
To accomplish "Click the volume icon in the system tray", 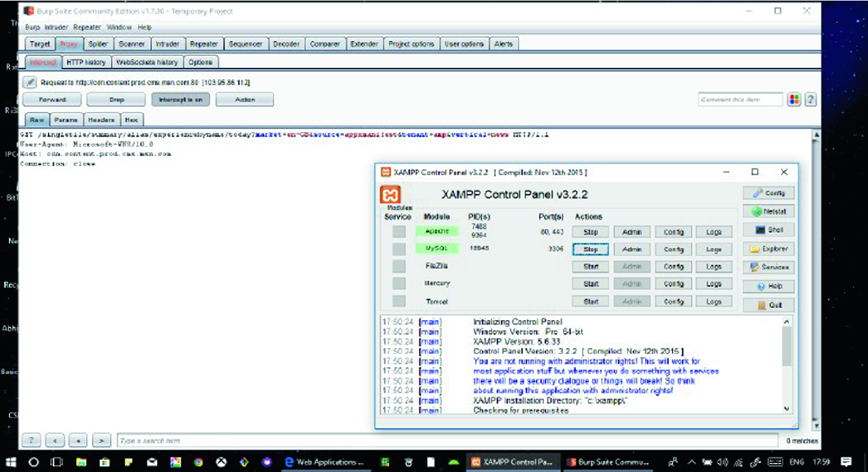I will (723, 461).
